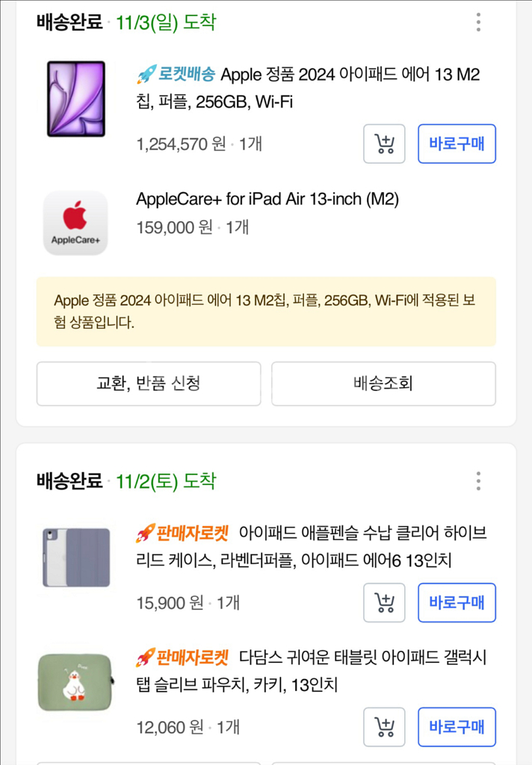Viewport: 532px width, 765px height.
Task: Click the yellow AppleCare insurance notice
Action: pyautogui.click(x=266, y=312)
